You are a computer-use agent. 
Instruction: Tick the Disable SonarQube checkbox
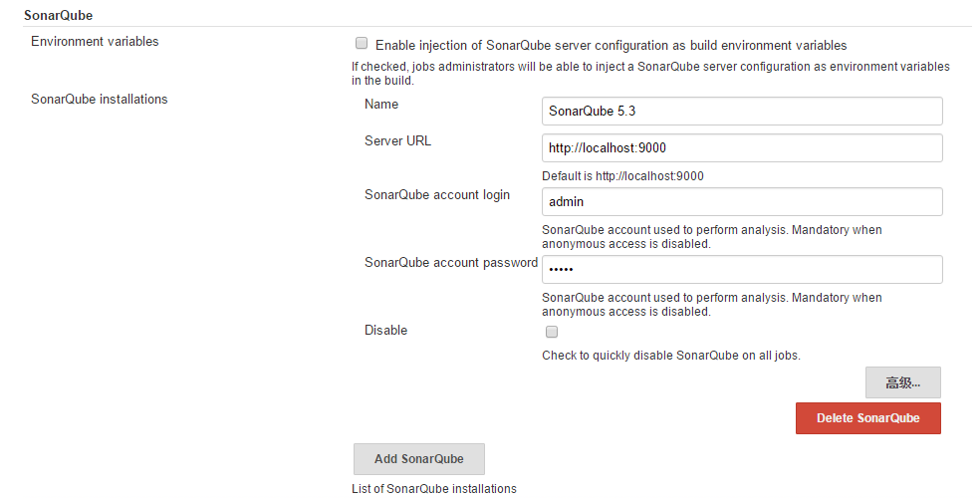[552, 332]
